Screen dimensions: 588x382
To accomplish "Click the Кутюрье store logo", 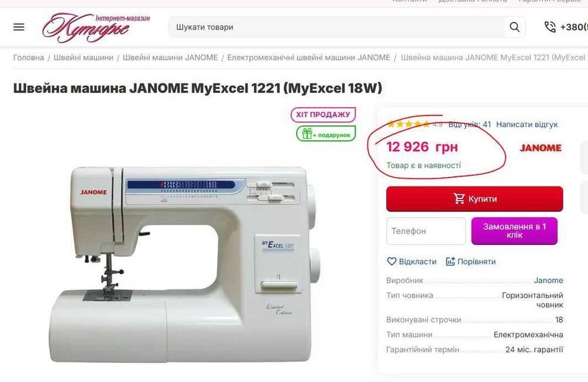I will (96, 28).
